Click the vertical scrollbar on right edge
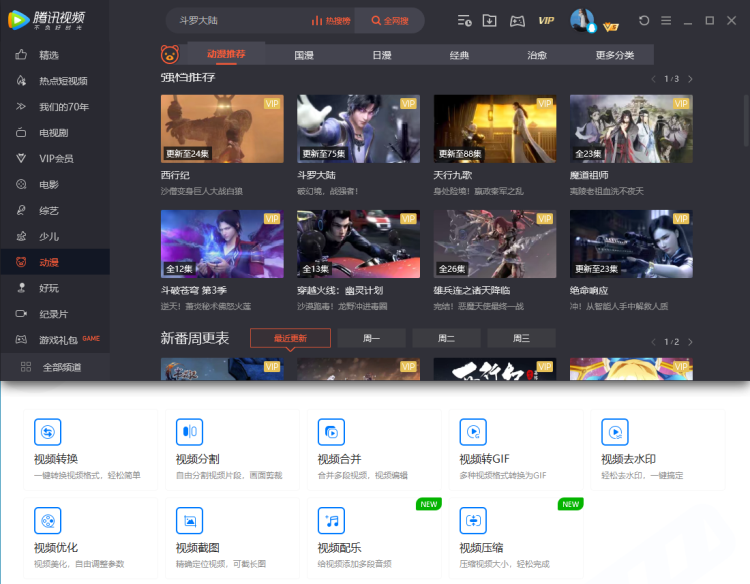This screenshot has height=584, width=750. click(746, 120)
